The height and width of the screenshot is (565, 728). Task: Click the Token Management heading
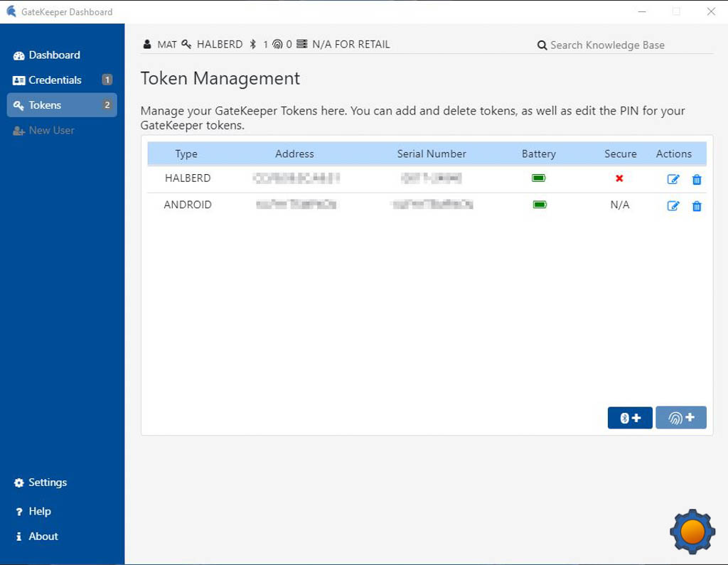coord(220,78)
